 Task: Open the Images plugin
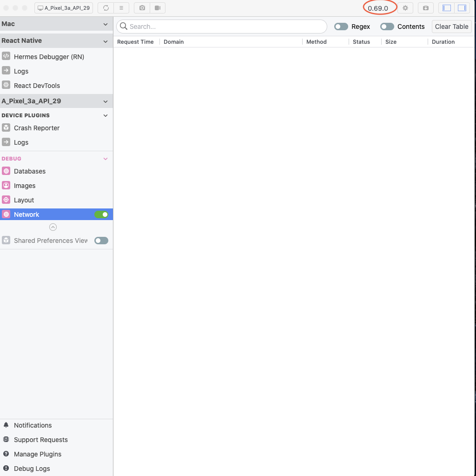26,185
